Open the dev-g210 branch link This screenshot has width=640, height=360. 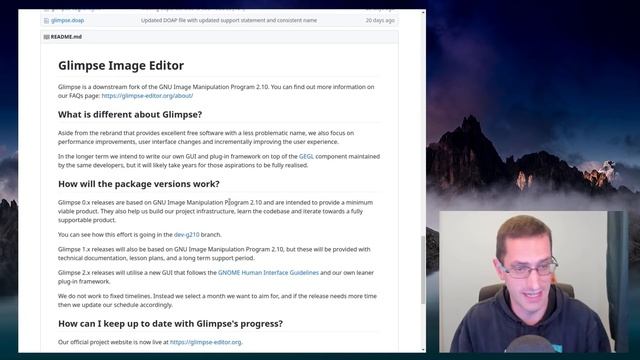click(187, 235)
